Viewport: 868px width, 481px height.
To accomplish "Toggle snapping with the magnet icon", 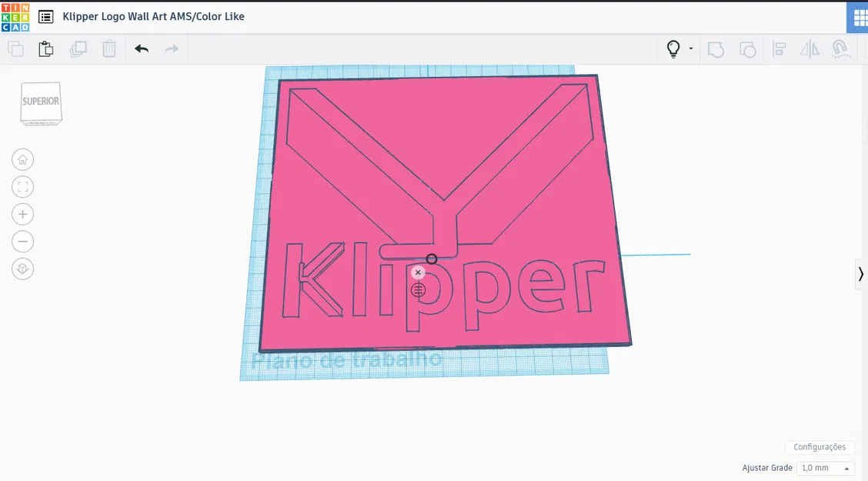I will click(840, 48).
